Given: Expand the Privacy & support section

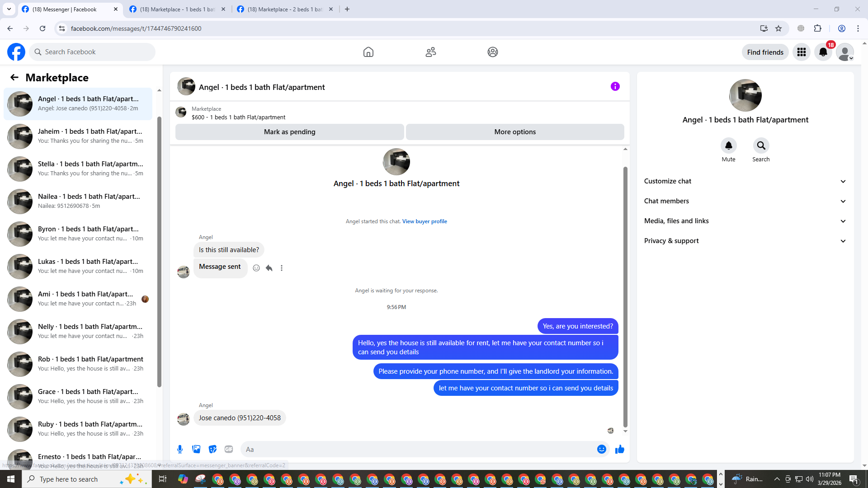Looking at the screenshot, I should coord(745,241).
